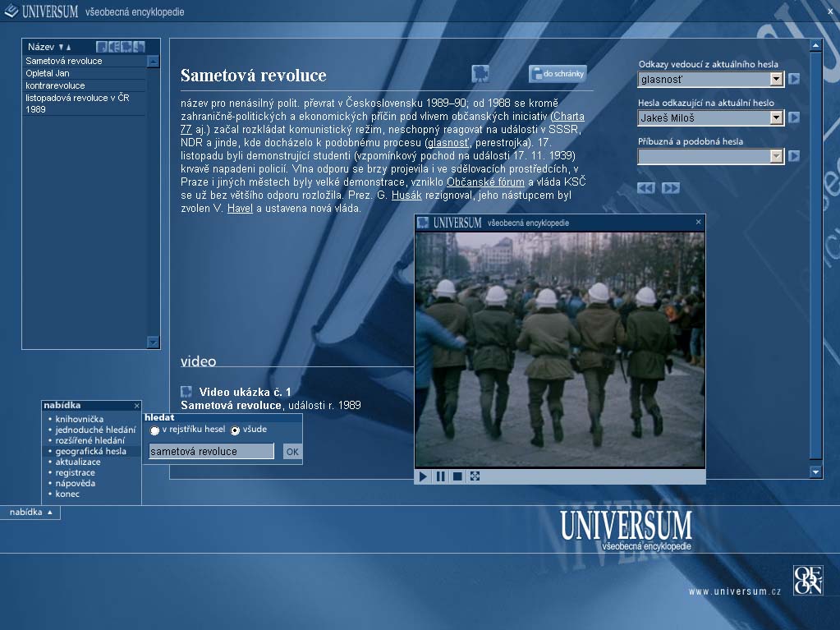Open the video camera icon beside the title

(x=480, y=74)
